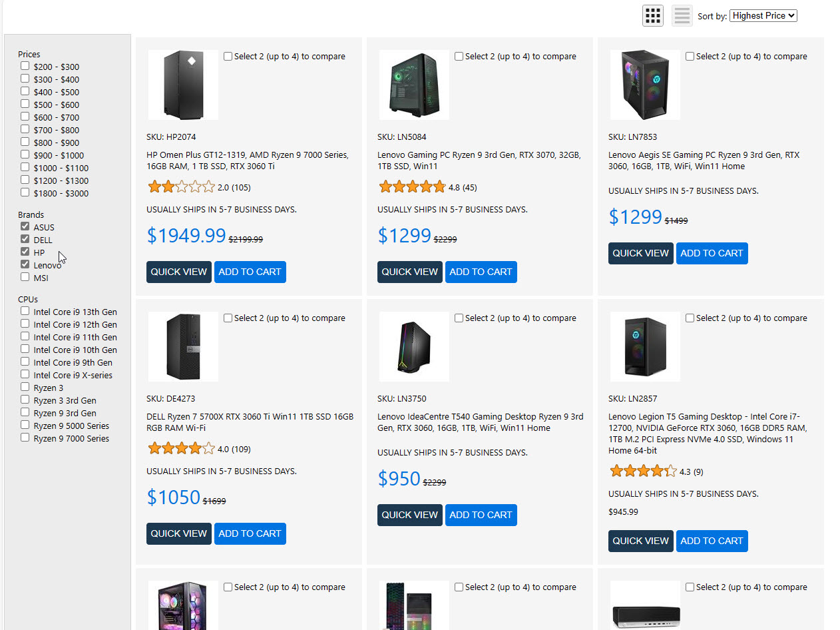Screen dimensions: 840x630
Task: Switch to list view layout
Action: (x=682, y=15)
